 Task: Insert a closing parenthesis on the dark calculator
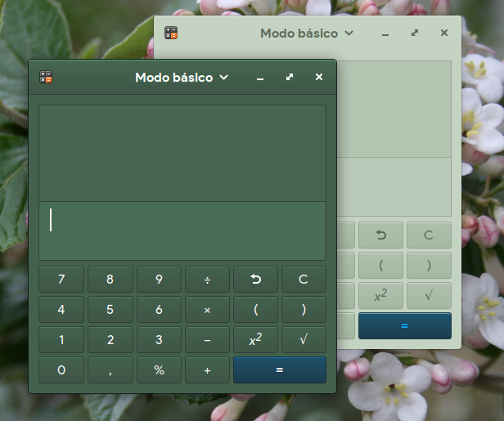pyautogui.click(x=304, y=309)
